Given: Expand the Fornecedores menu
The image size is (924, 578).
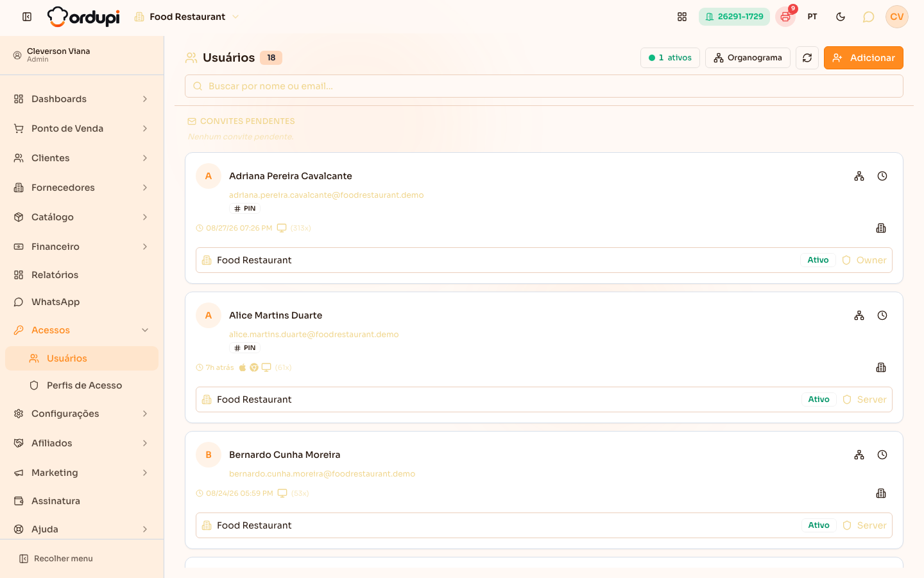Looking at the screenshot, I should 81,188.
